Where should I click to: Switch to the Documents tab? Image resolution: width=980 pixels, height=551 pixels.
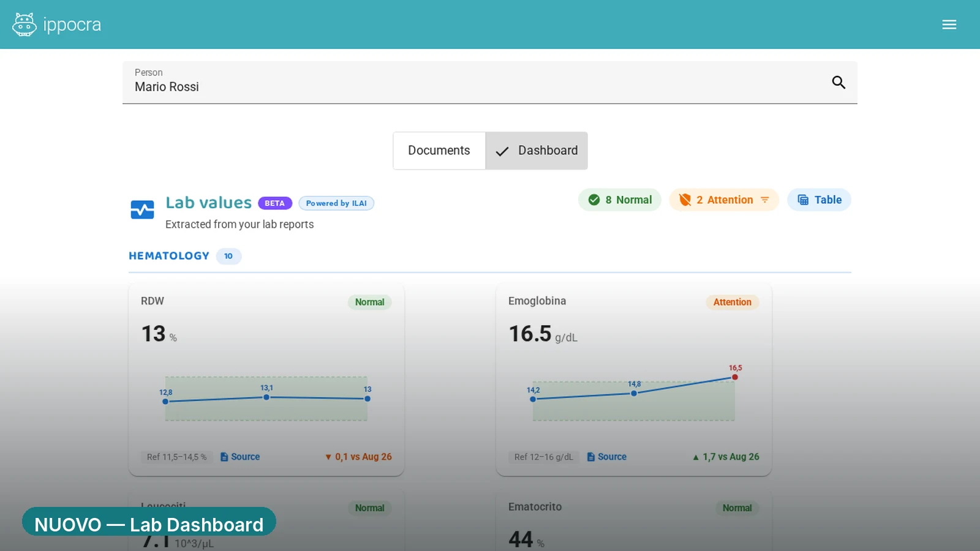439,151
